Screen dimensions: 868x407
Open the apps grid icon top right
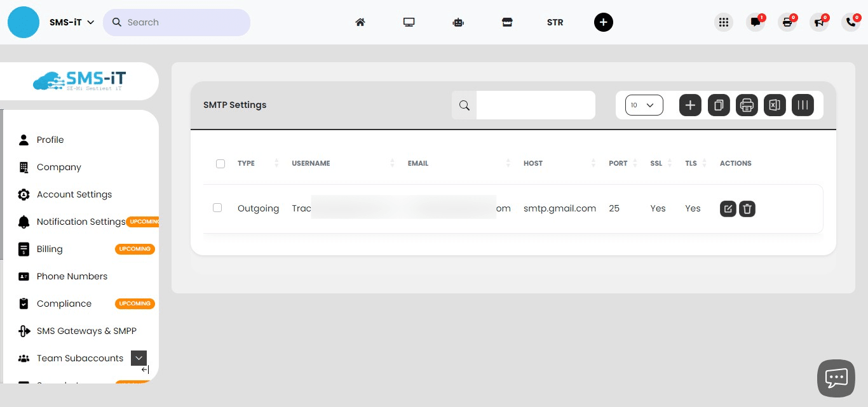click(724, 22)
